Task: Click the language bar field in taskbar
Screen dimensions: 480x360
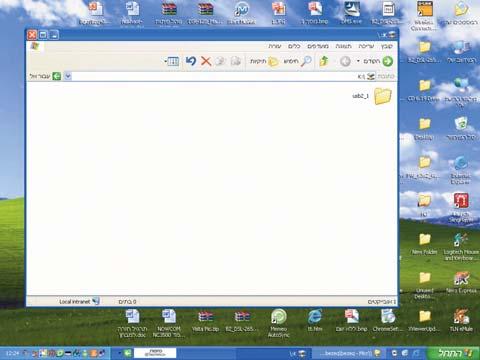Action: (x=155, y=353)
